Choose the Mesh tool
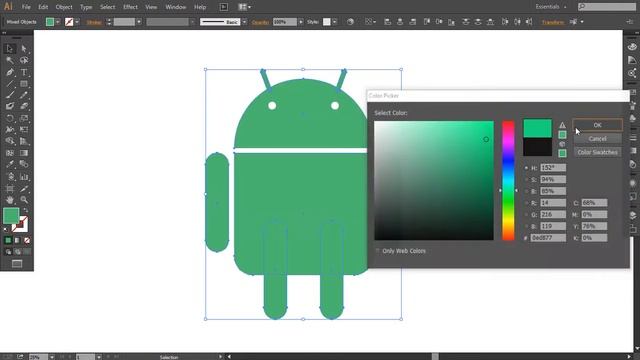The width and height of the screenshot is (640, 360). [10, 153]
